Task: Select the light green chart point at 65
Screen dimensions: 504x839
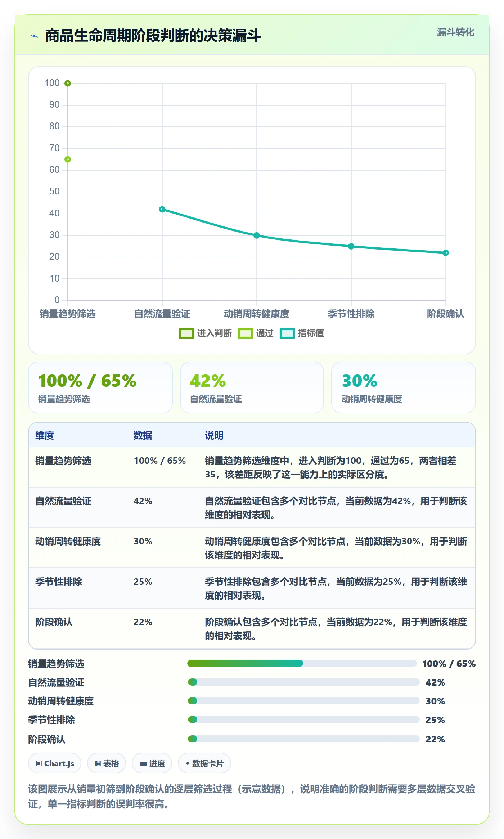Action: click(x=68, y=160)
